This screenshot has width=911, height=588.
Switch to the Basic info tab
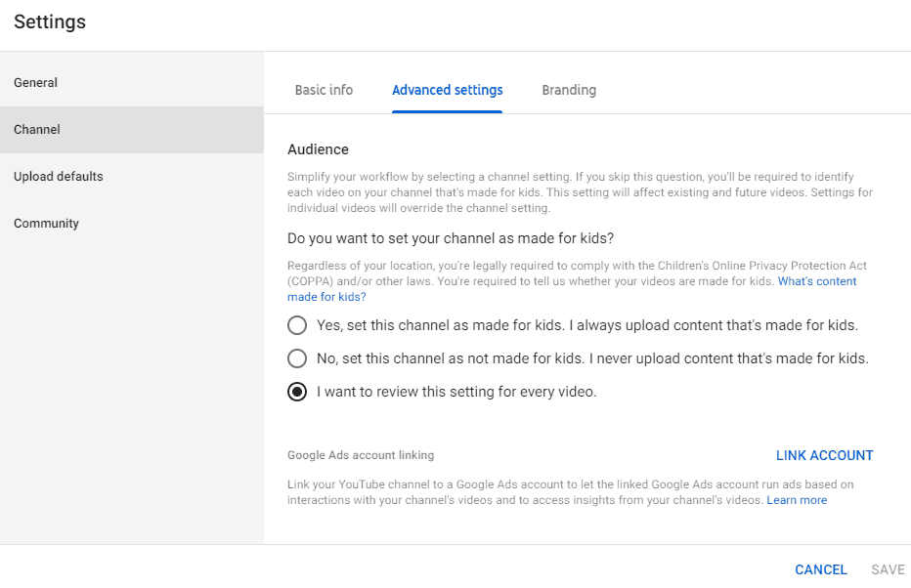coord(324,91)
